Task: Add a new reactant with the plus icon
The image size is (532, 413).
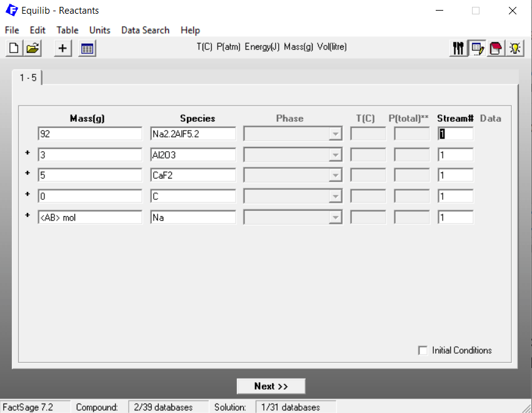Action: pyautogui.click(x=63, y=48)
